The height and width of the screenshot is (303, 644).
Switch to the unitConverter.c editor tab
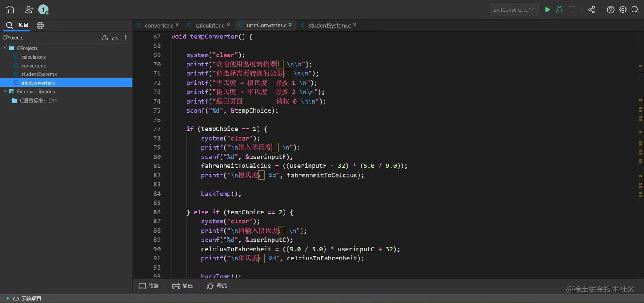267,25
